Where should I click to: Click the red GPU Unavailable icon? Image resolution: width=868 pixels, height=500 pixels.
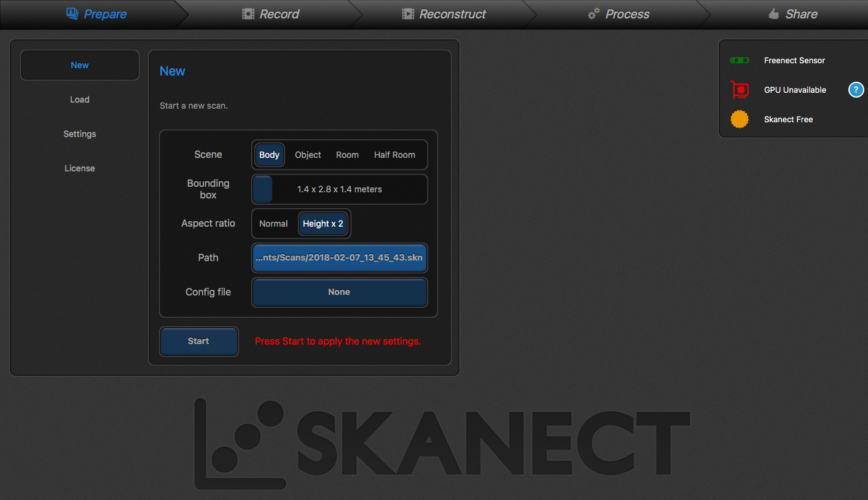coord(740,90)
